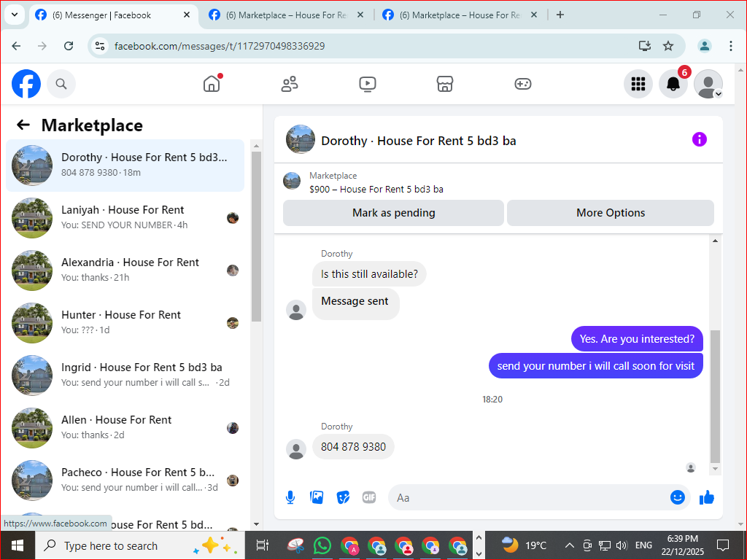Choose a sticker with the sticker icon
The image size is (747, 560).
tap(343, 497)
